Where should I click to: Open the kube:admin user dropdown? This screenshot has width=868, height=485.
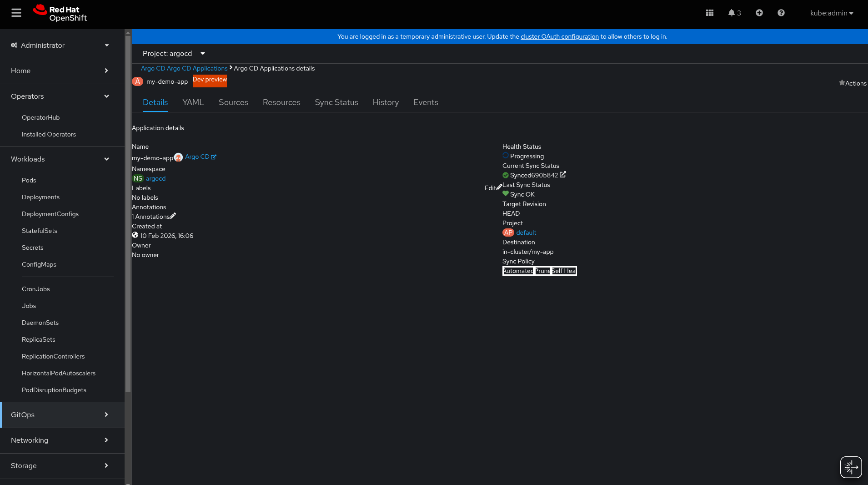pyautogui.click(x=832, y=13)
